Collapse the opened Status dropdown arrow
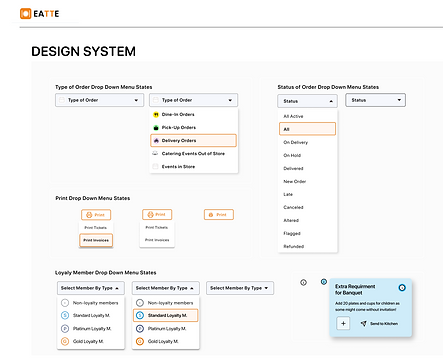The image size is (443, 362). click(x=331, y=101)
